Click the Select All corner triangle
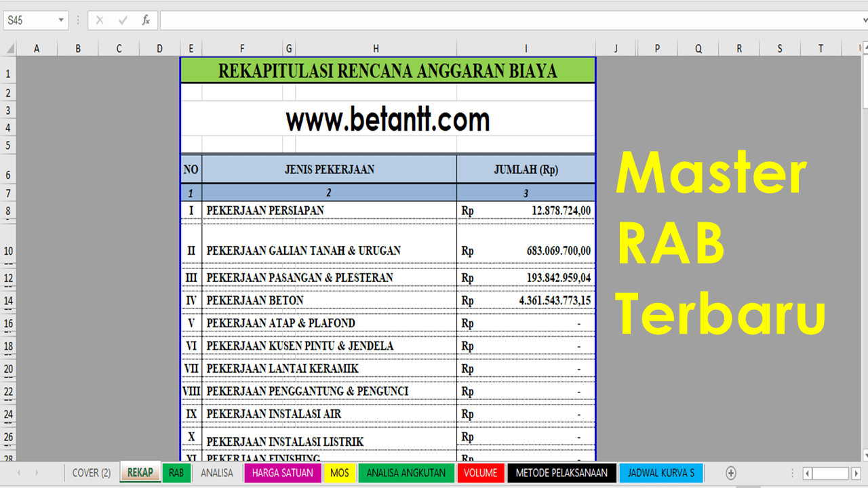 [10, 49]
